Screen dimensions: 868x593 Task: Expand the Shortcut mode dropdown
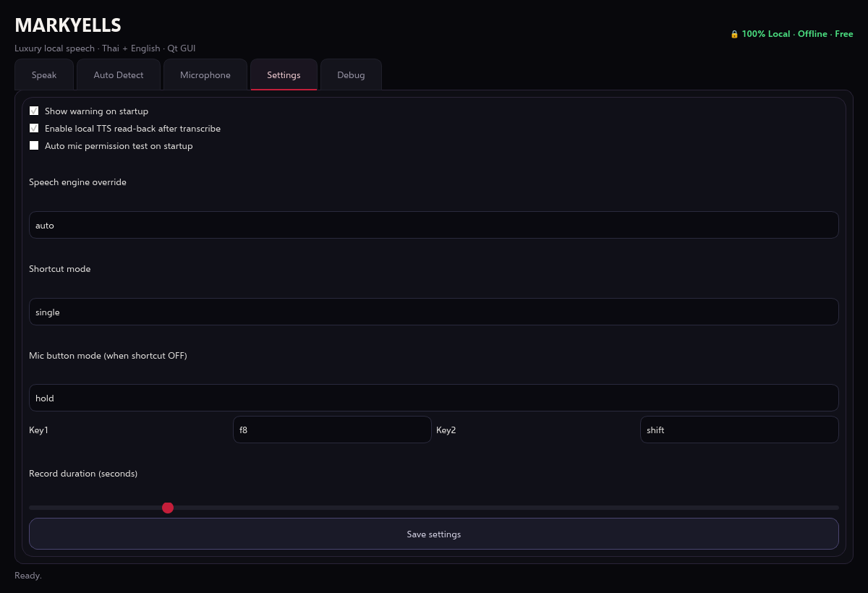coord(434,312)
